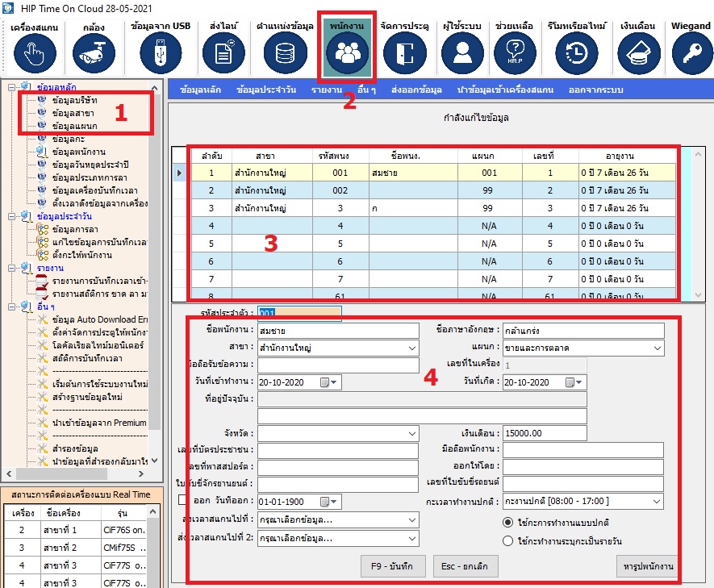Open กะเวลาทำงานปกติ dropdown
The height and width of the screenshot is (588, 714).
656,502
